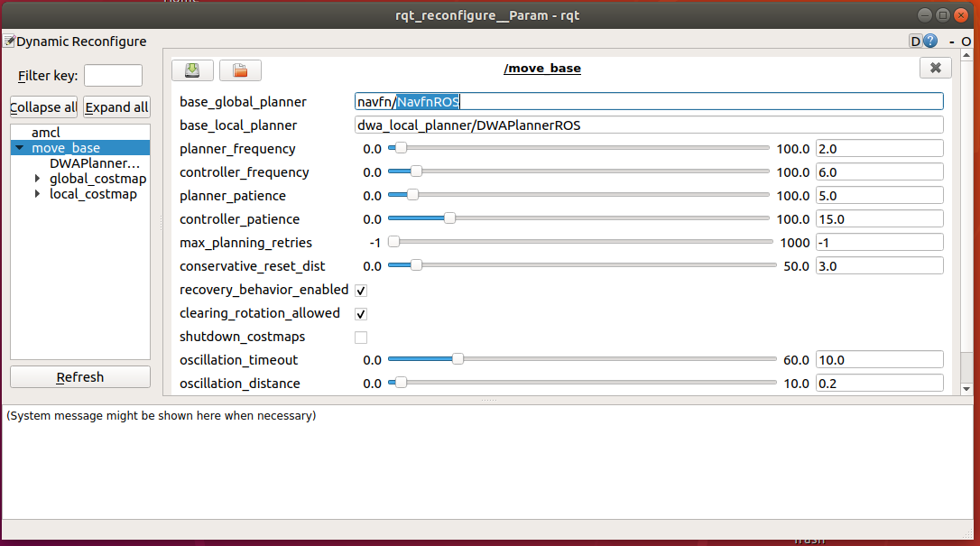Viewport: 980px width, 546px height.
Task: Click the O button at the panel's top-right
Action: click(966, 42)
